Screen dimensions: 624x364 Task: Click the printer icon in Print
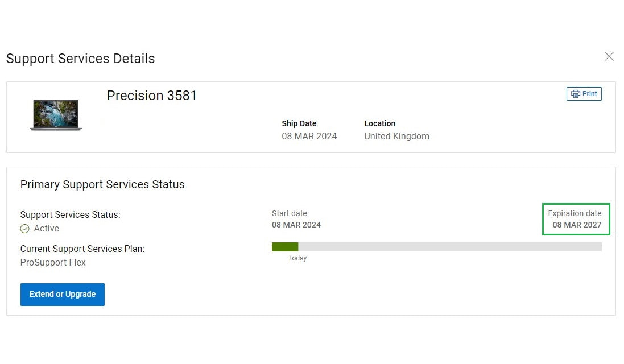coord(576,94)
